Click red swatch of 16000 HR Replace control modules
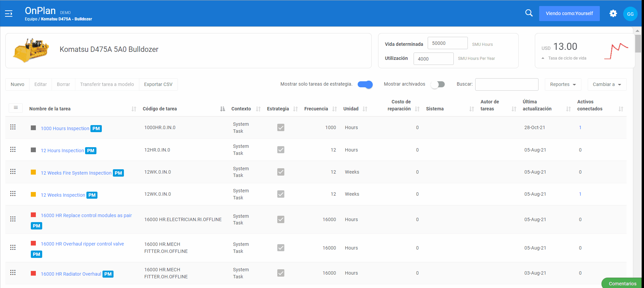 (33, 215)
